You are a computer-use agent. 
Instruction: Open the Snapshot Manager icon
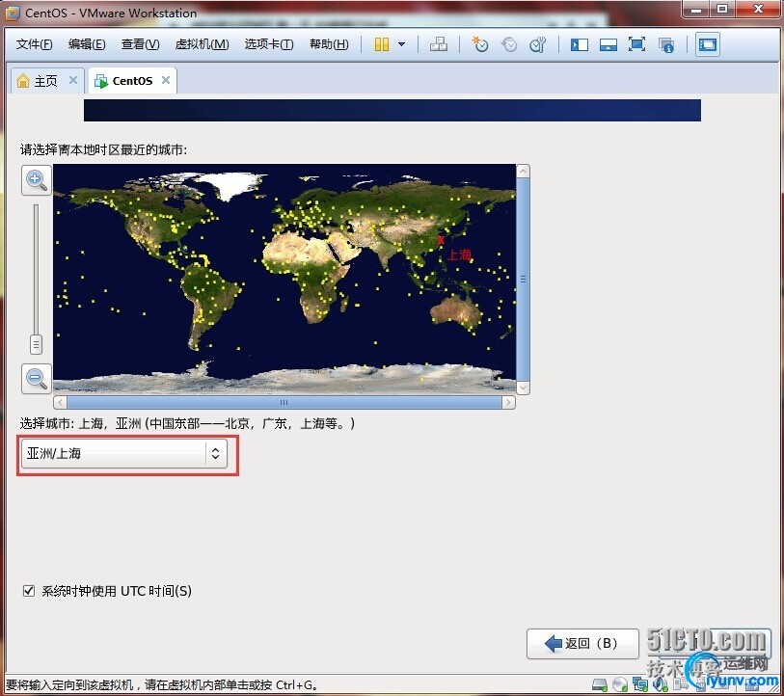point(538,44)
